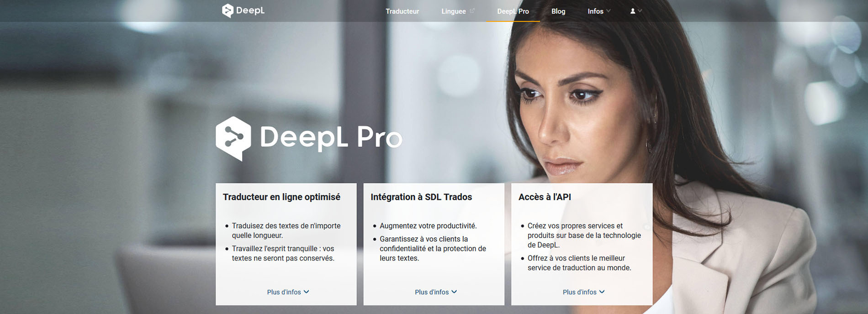Click the large DeepL Pro title text
868x314 pixels.
pyautogui.click(x=331, y=137)
